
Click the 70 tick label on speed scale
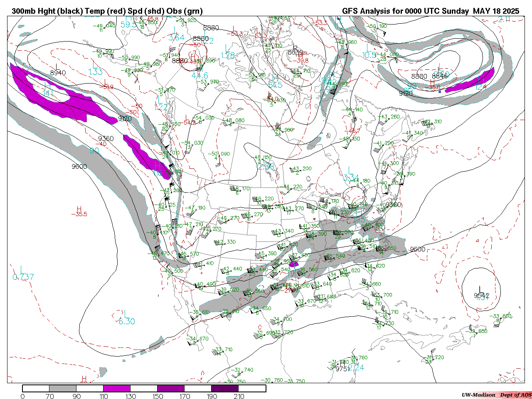[x=49, y=396]
